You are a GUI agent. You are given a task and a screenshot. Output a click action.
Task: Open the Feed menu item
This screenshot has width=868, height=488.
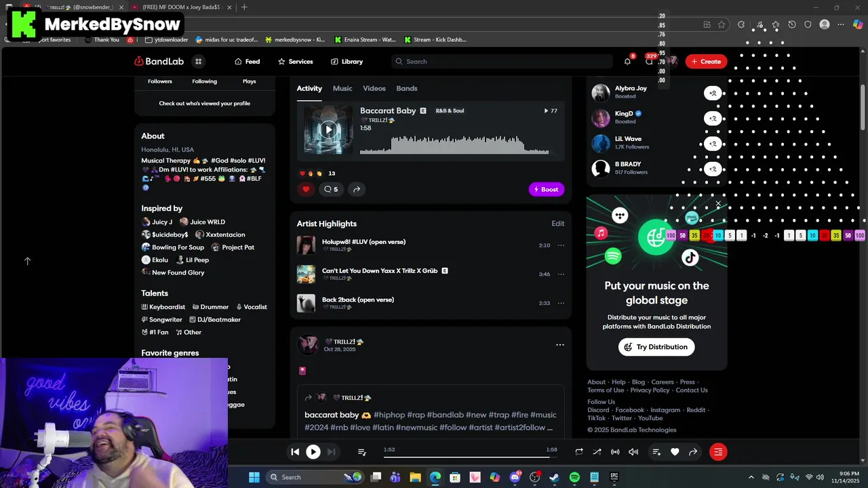coord(247,62)
